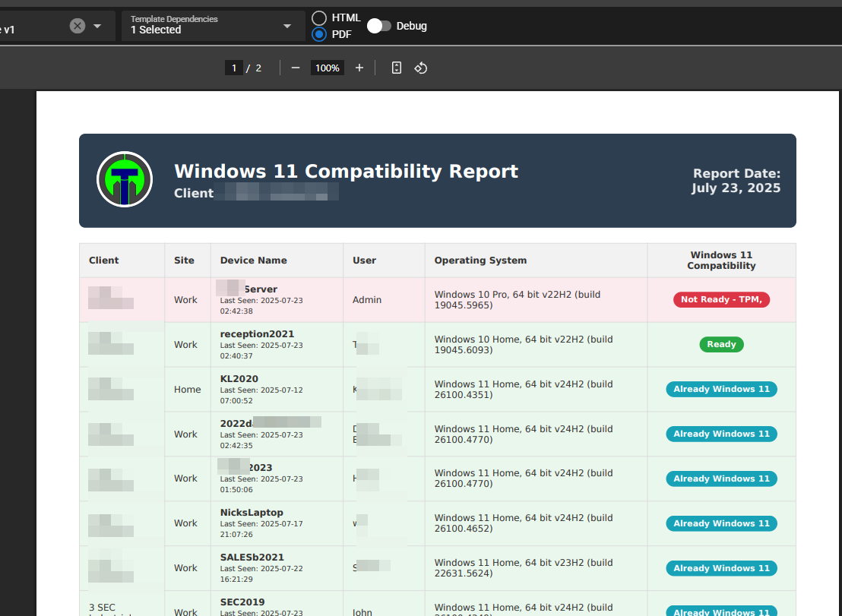Click the KL2020 device name

(239, 379)
